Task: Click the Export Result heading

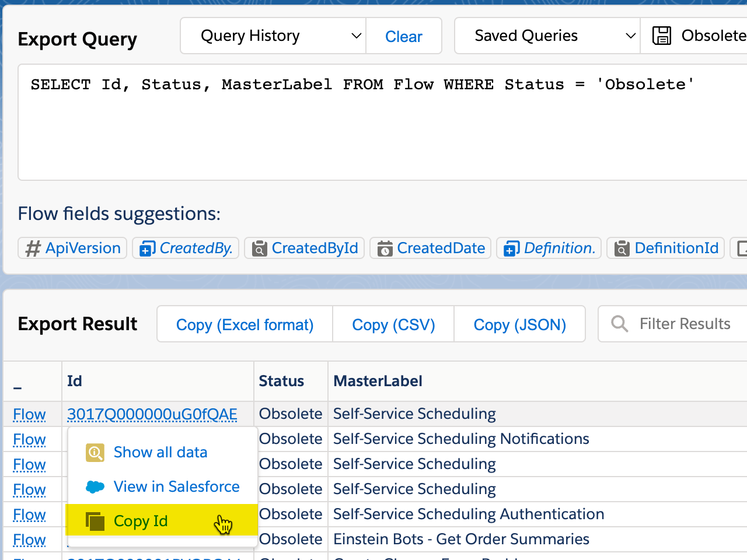Action: point(78,324)
